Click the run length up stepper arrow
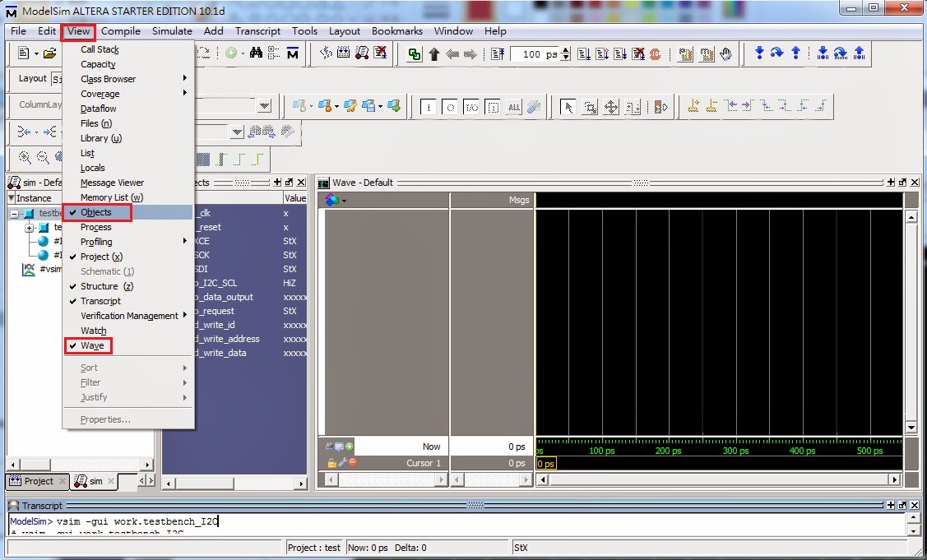Viewport: 927px width, 560px height. pyautogui.click(x=566, y=50)
